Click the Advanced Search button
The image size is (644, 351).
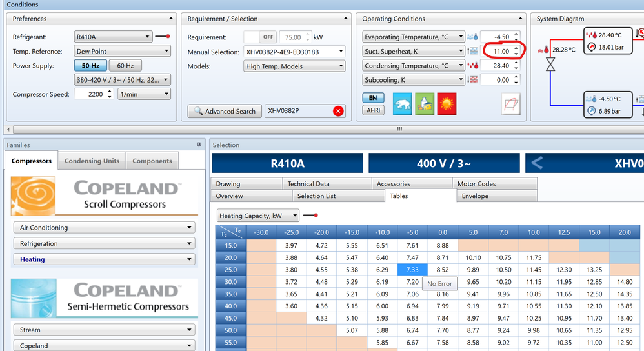(x=225, y=111)
